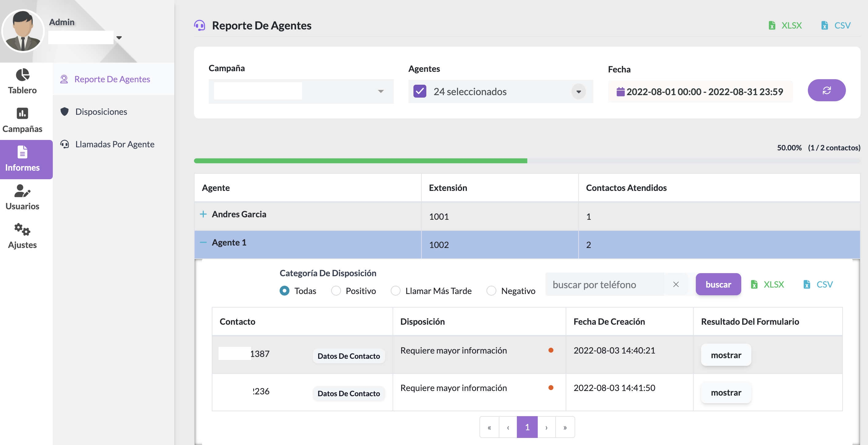Open the Campaña dropdown arrow
Viewport: 868px width, 445px height.
point(380,91)
